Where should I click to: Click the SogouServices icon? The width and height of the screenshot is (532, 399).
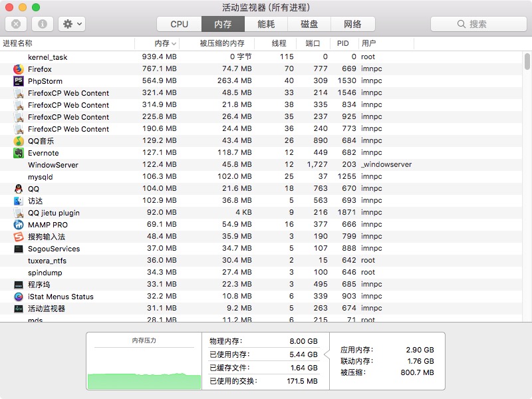click(x=19, y=249)
